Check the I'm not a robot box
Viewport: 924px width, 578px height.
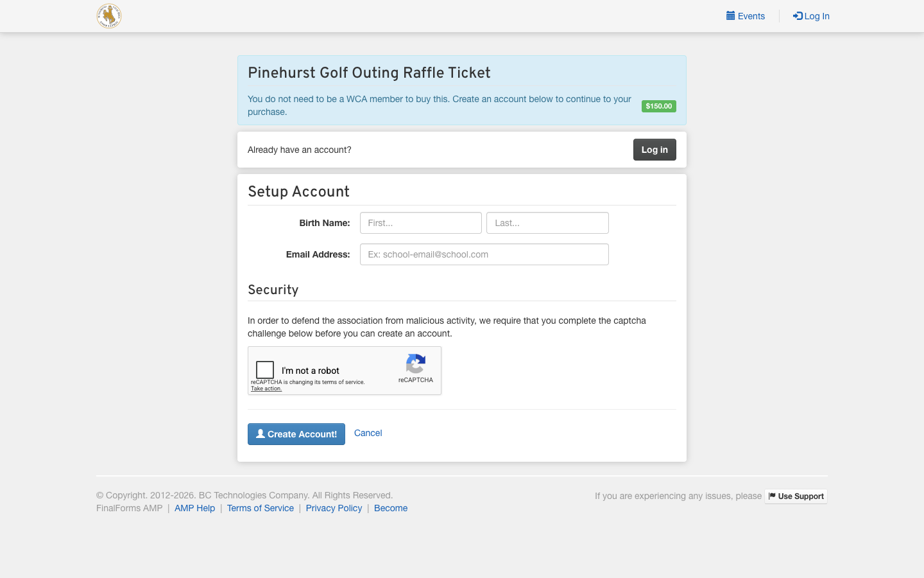tap(265, 370)
